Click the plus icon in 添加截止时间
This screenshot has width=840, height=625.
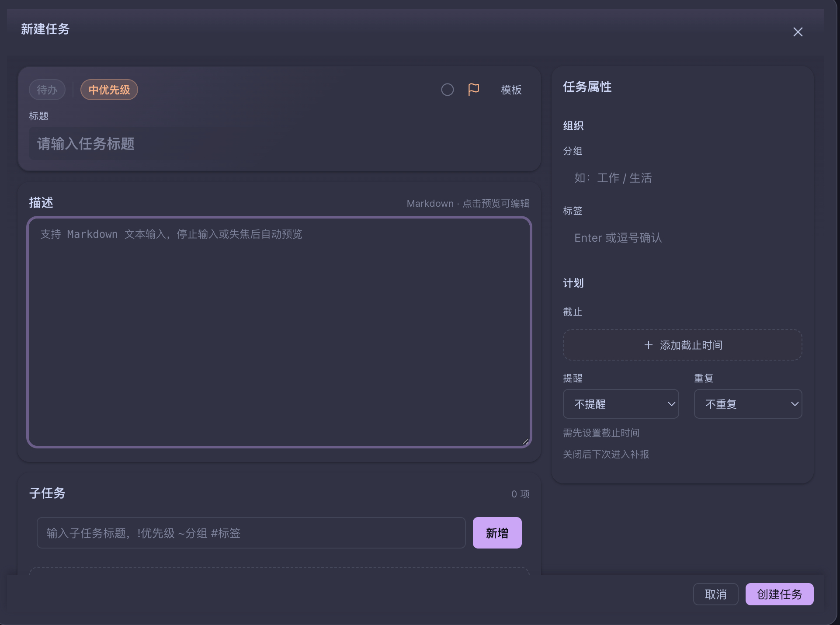tap(649, 345)
